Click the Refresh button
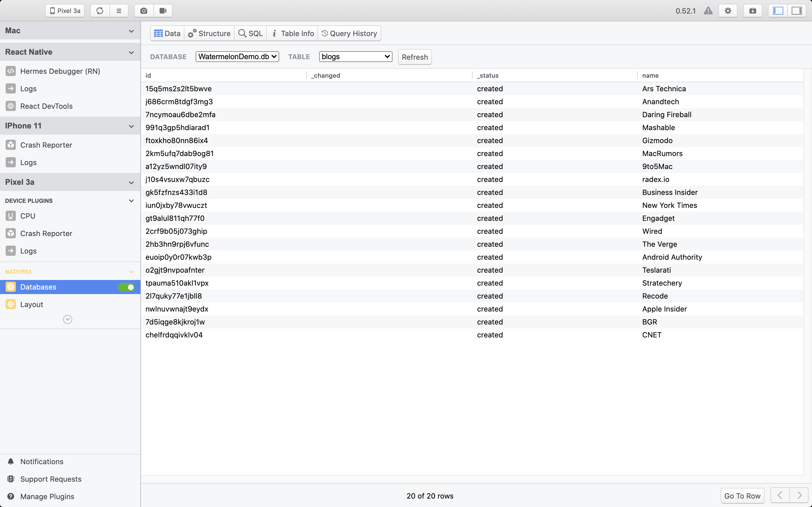 (x=415, y=57)
